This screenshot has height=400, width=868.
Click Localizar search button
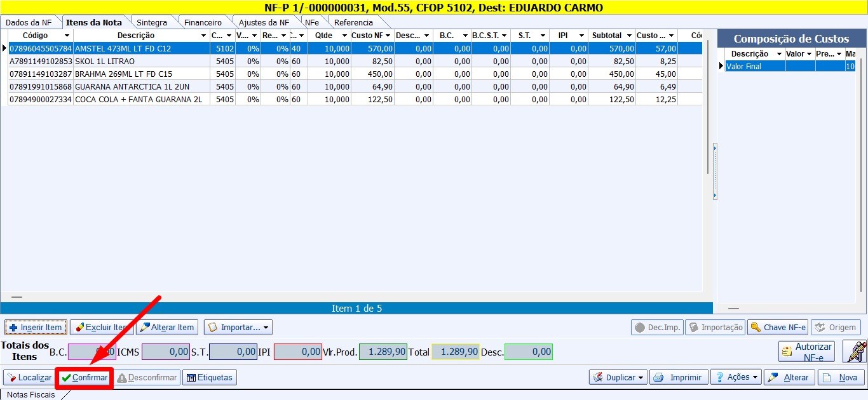pyautogui.click(x=29, y=378)
